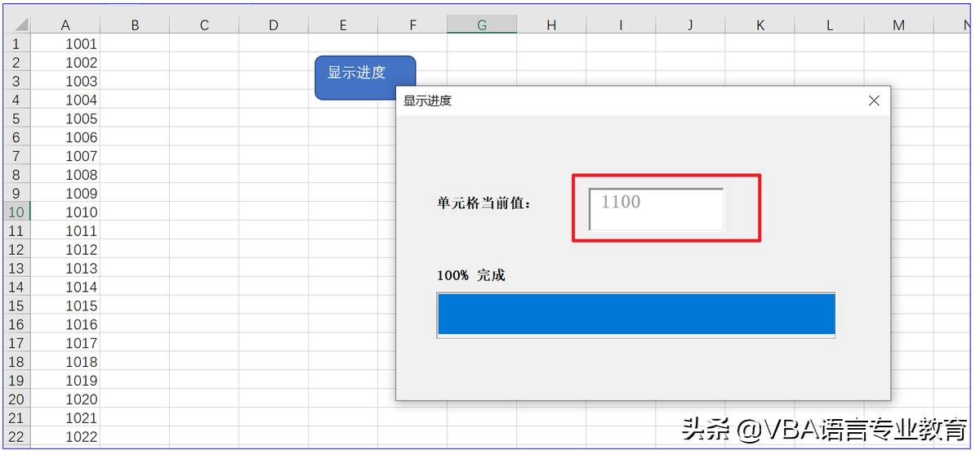
Task: Click cell containing 1001
Action: 65,43
